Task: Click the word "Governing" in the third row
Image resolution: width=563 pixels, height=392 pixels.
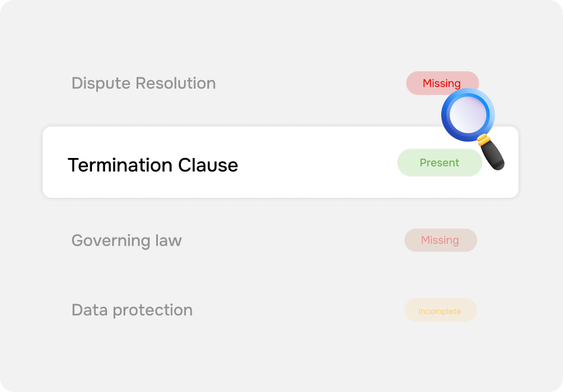Action: tap(110, 241)
